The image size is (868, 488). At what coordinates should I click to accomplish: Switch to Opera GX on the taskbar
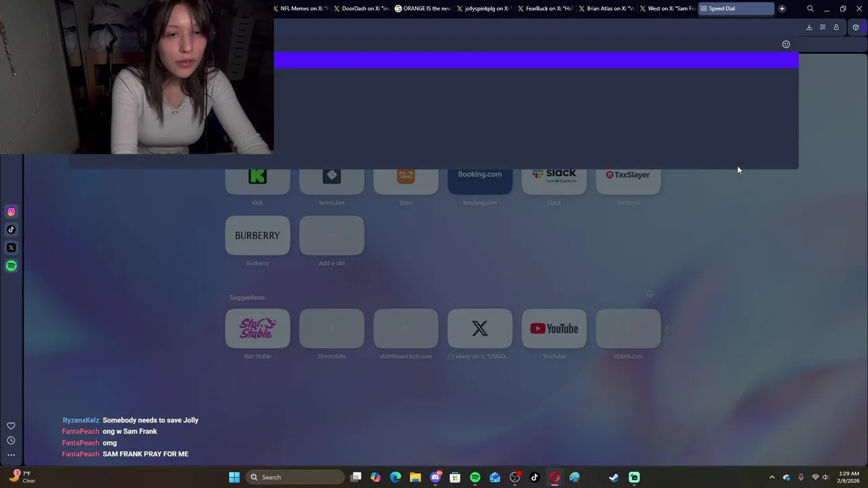[x=555, y=477]
